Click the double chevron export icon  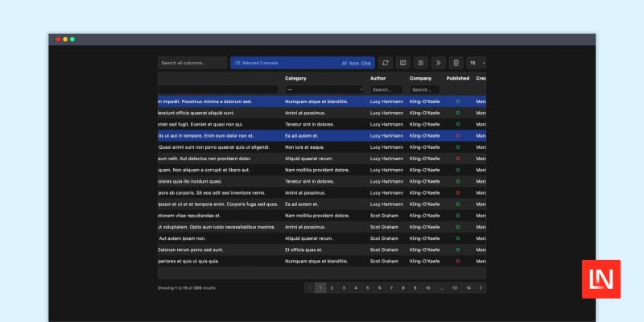coord(438,63)
